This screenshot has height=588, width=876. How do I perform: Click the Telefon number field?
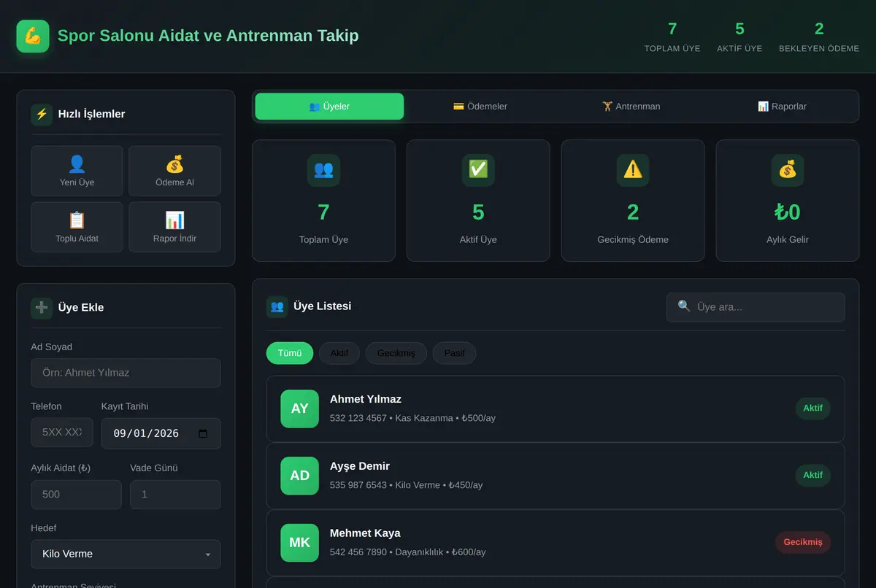(62, 433)
